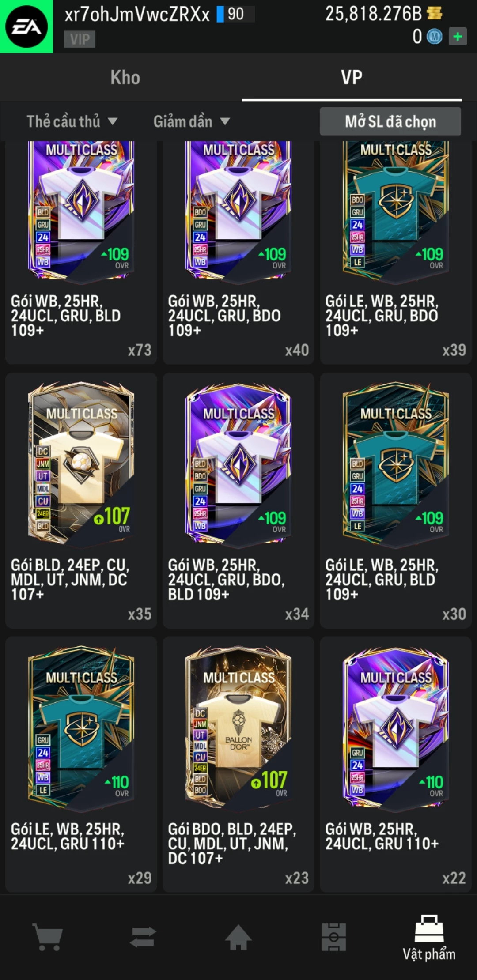The image size is (477, 980).
Task: Click the Mở SL đã chọn button
Action: 390,121
